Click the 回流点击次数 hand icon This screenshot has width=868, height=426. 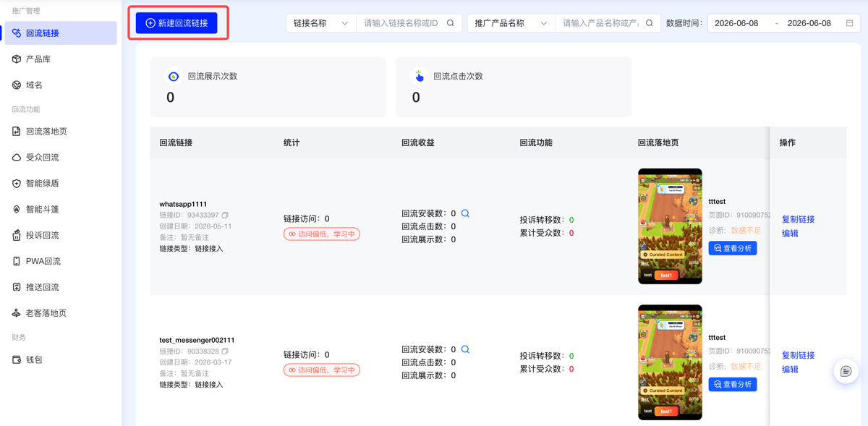tap(420, 76)
